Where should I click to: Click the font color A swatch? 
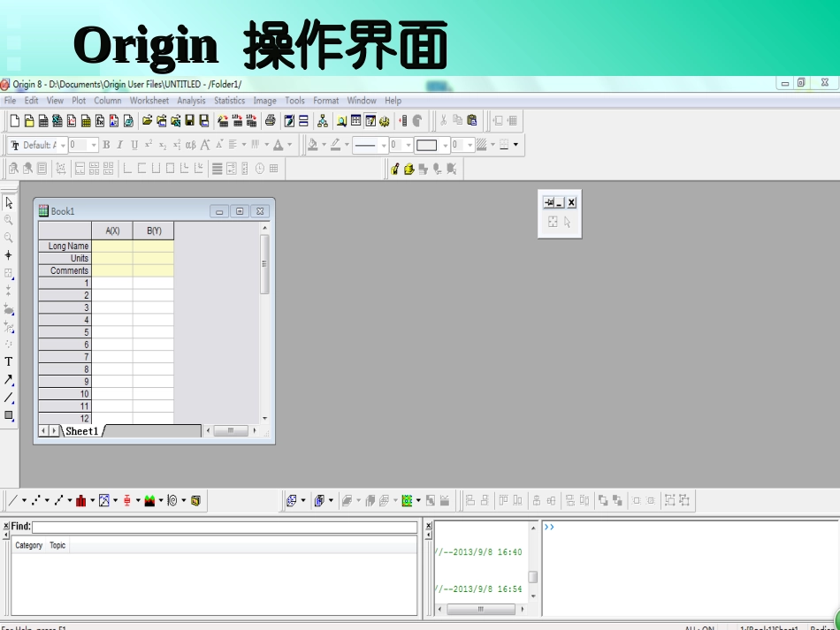279,145
